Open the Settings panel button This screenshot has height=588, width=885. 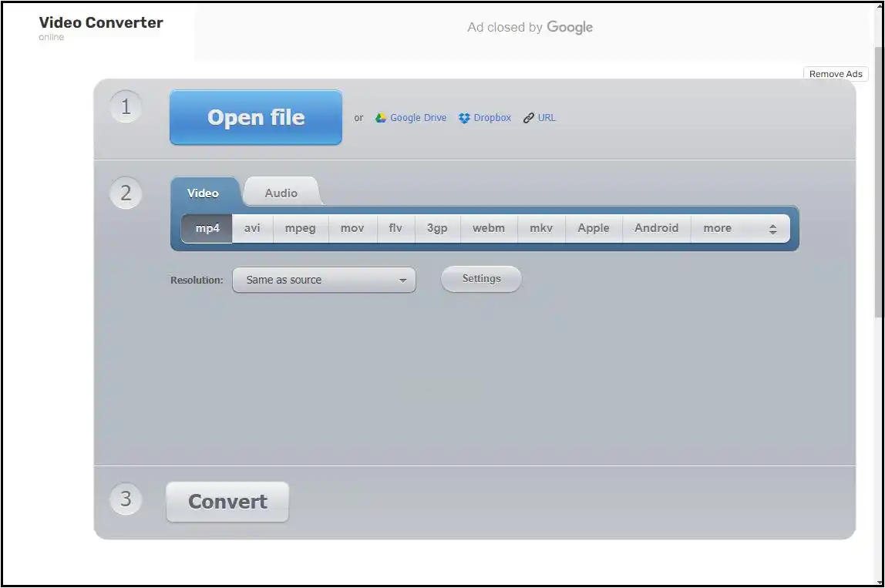(x=482, y=279)
